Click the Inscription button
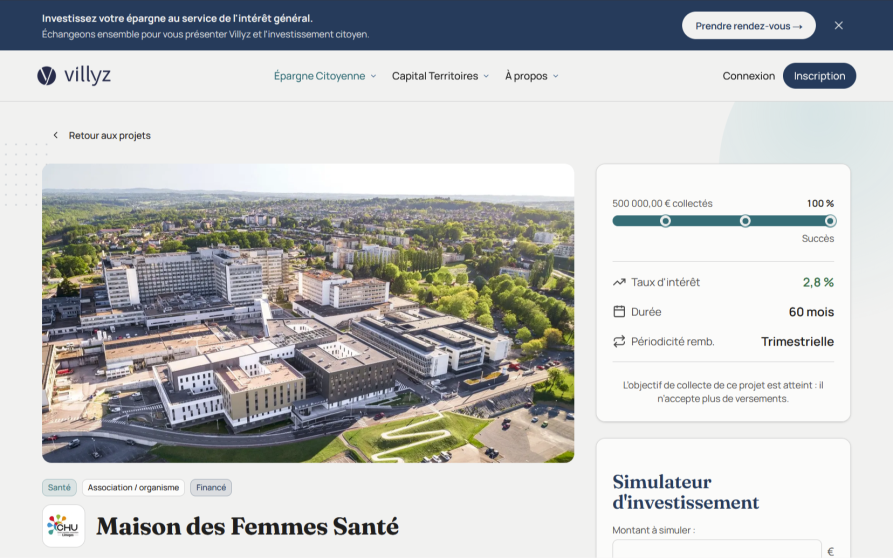The width and height of the screenshot is (893, 558). pyautogui.click(x=819, y=76)
